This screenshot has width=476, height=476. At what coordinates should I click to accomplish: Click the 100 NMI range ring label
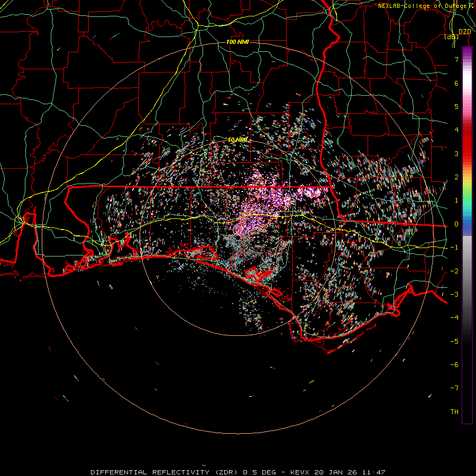[x=237, y=42]
